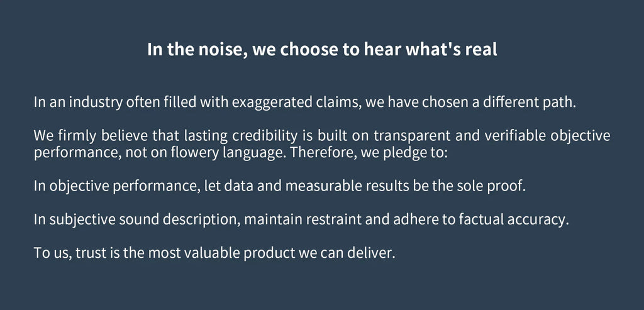Click the word "noise" in the heading
The width and height of the screenshot is (644, 310).
click(x=222, y=50)
